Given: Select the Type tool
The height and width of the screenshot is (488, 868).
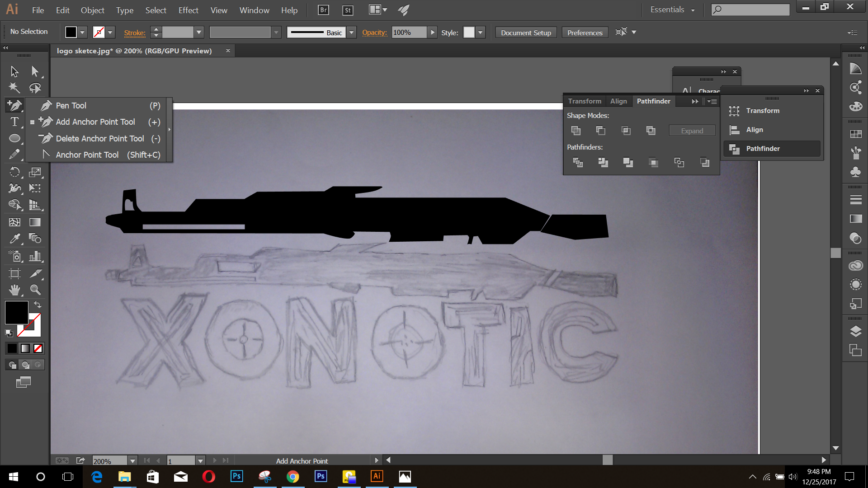Looking at the screenshot, I should click(14, 122).
